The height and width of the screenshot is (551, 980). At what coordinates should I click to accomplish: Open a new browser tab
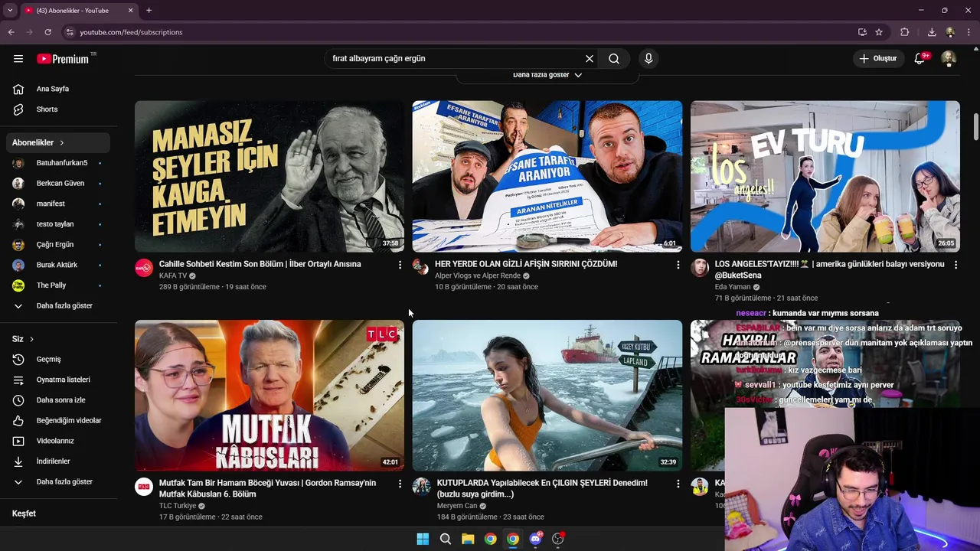click(x=149, y=11)
